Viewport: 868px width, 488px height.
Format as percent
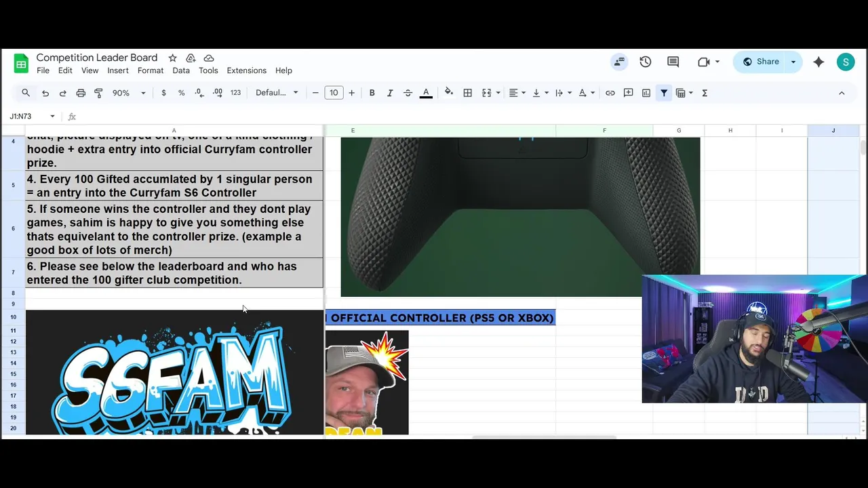coord(181,93)
